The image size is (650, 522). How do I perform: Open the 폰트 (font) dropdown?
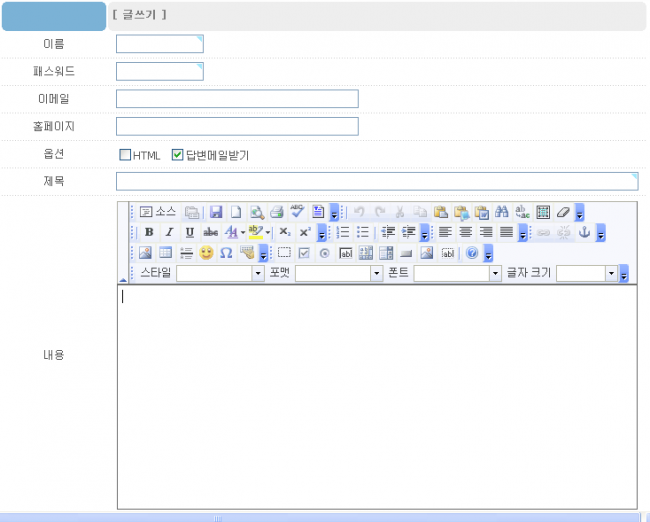click(495, 273)
